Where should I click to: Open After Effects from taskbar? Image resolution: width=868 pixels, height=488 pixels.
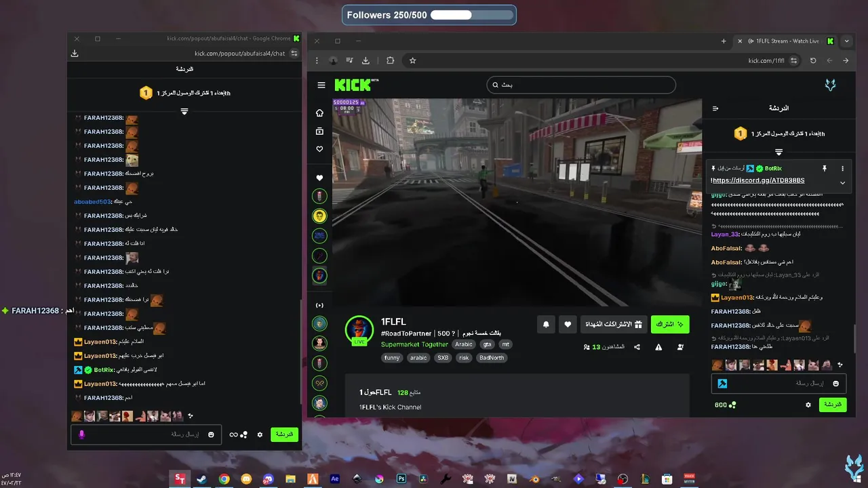[x=334, y=479]
